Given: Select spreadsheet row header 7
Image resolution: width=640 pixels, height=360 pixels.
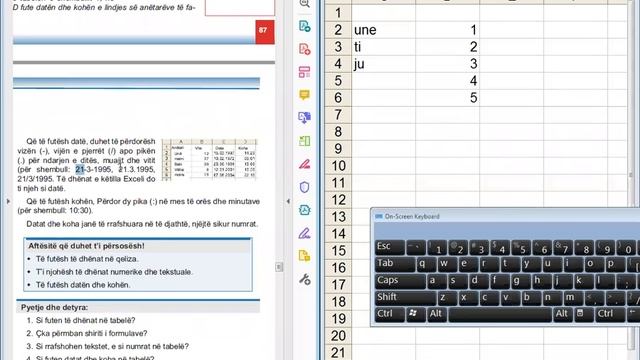Looking at the screenshot, I should pos(338,115).
